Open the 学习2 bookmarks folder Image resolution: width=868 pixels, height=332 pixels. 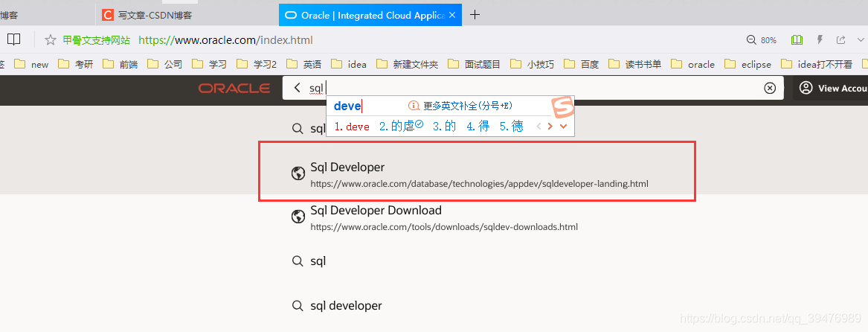[x=257, y=64]
